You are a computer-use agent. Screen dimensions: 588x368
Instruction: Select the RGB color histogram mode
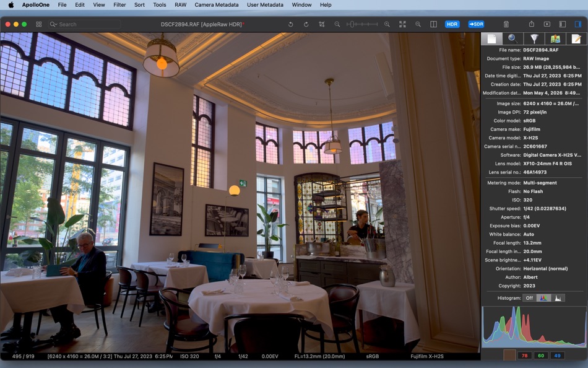(543, 298)
